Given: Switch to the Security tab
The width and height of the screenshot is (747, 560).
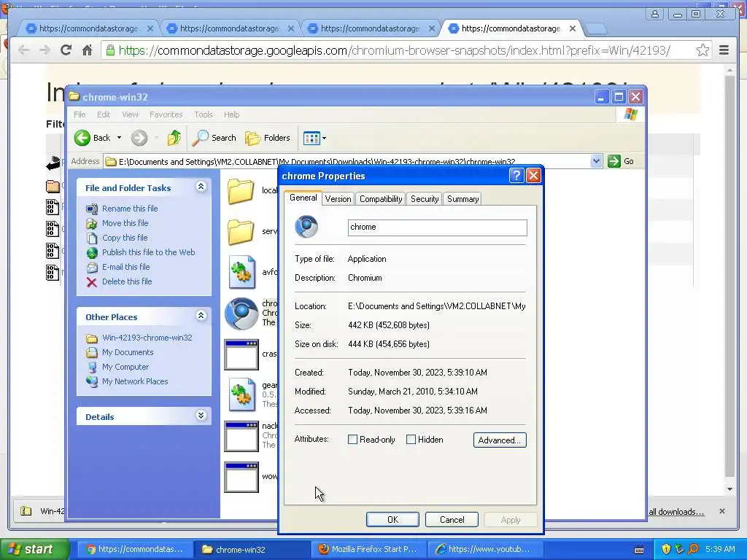Looking at the screenshot, I should click(425, 199).
